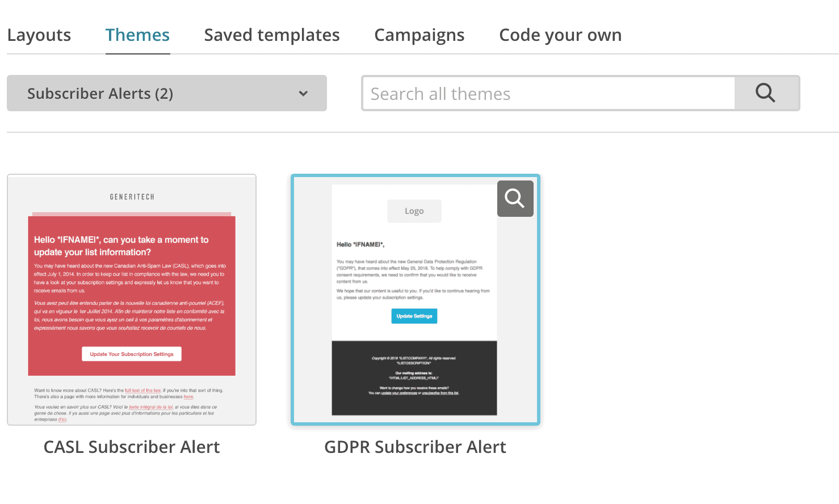The width and height of the screenshot is (839, 504).
Task: Click the CASL Subscriber Alert title
Action: click(132, 447)
